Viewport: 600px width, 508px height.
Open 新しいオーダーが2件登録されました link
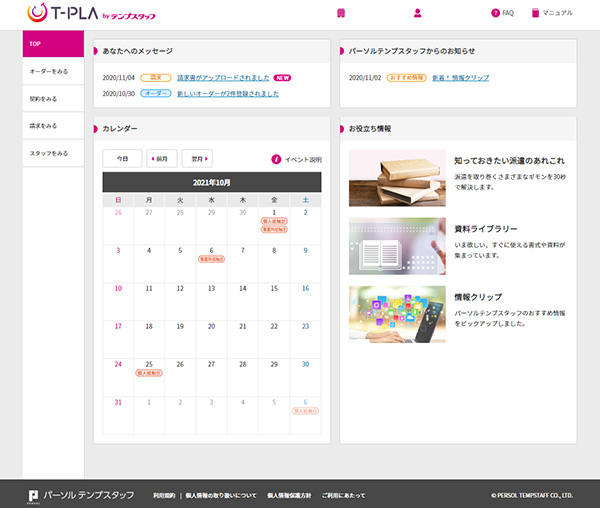click(x=229, y=93)
